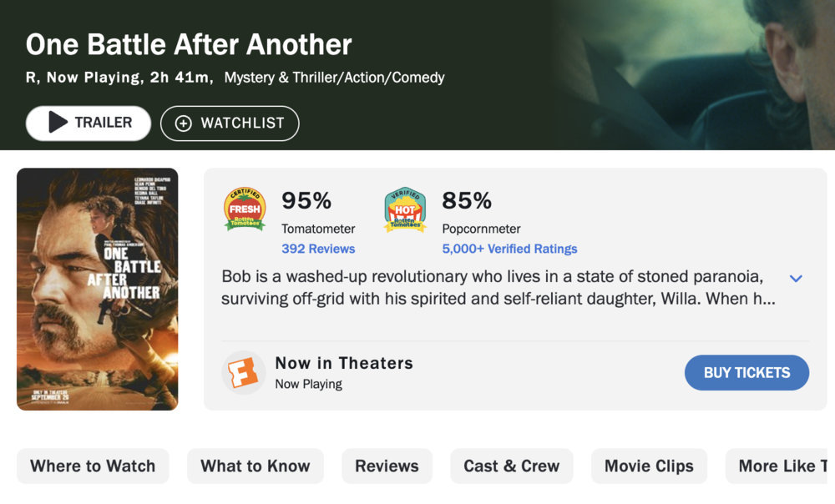835x504 pixels.
Task: Click the Now in Theaters heading
Action: [x=344, y=363]
